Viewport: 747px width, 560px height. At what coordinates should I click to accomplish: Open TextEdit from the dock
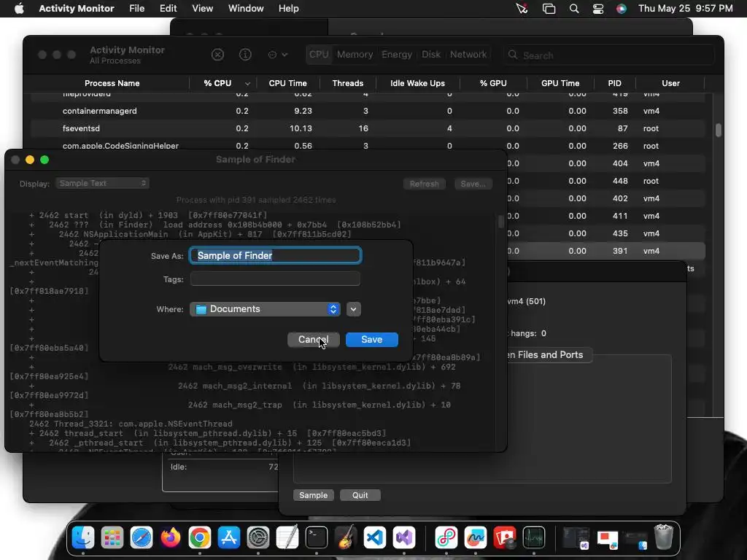point(287,538)
